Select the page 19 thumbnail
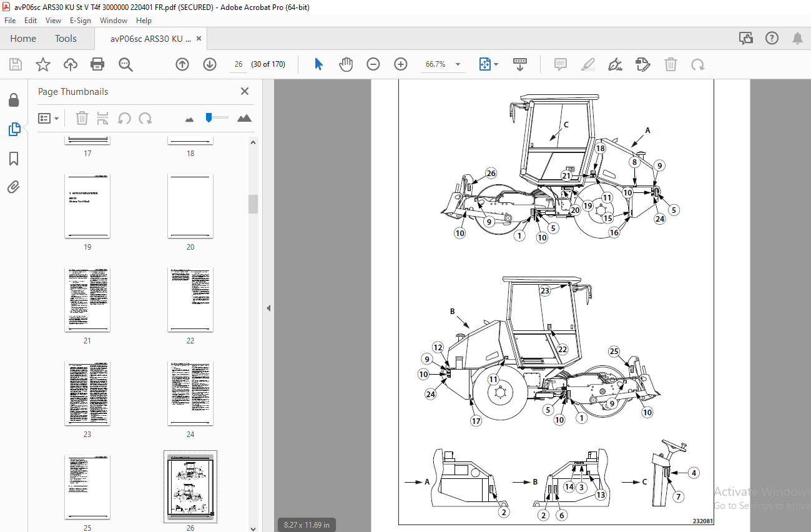811x532 pixels. click(87, 206)
